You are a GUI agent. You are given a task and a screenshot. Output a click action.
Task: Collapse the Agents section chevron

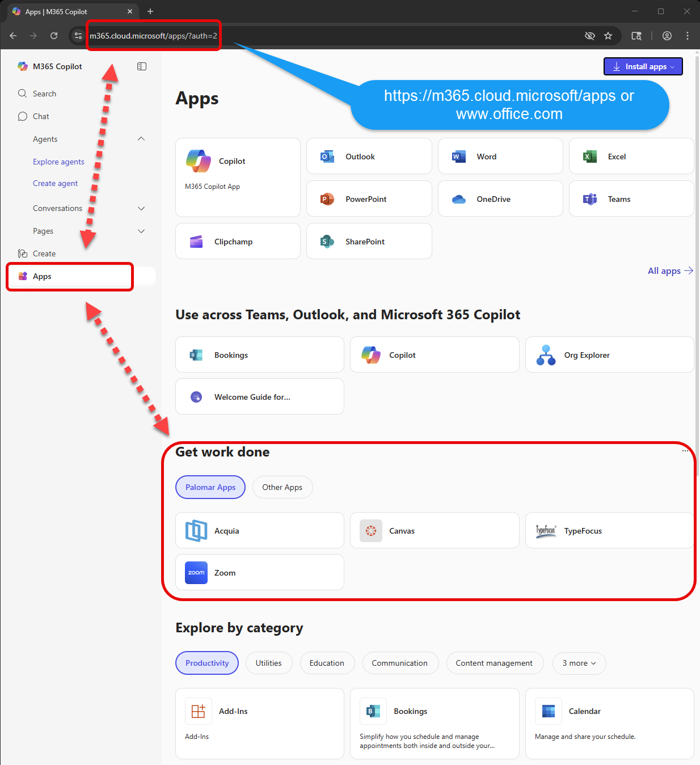point(141,139)
